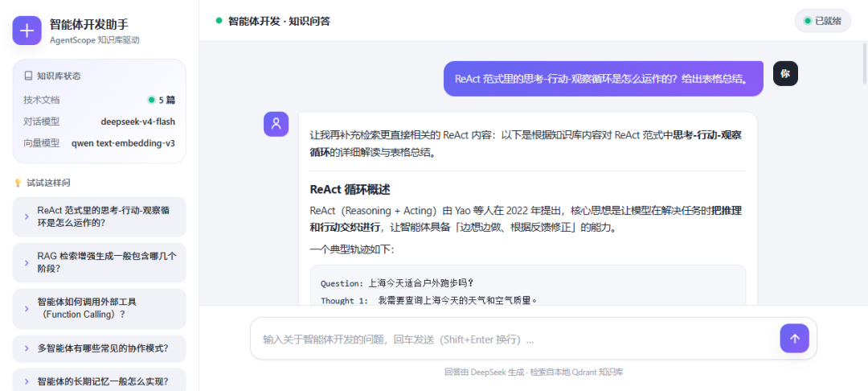
Task: Click chevron in the 多智能体 协作模式 suggestion
Action: coord(27,348)
